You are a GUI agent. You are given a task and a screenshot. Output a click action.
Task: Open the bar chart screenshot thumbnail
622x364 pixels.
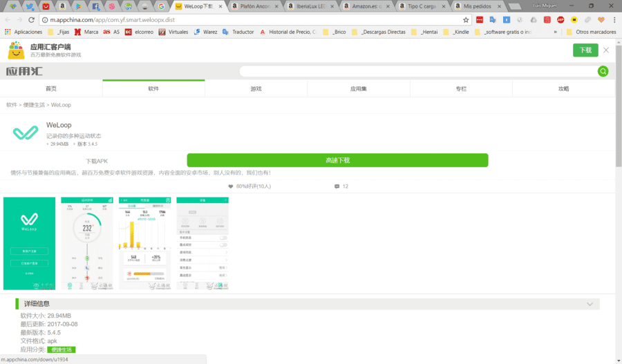click(145, 243)
